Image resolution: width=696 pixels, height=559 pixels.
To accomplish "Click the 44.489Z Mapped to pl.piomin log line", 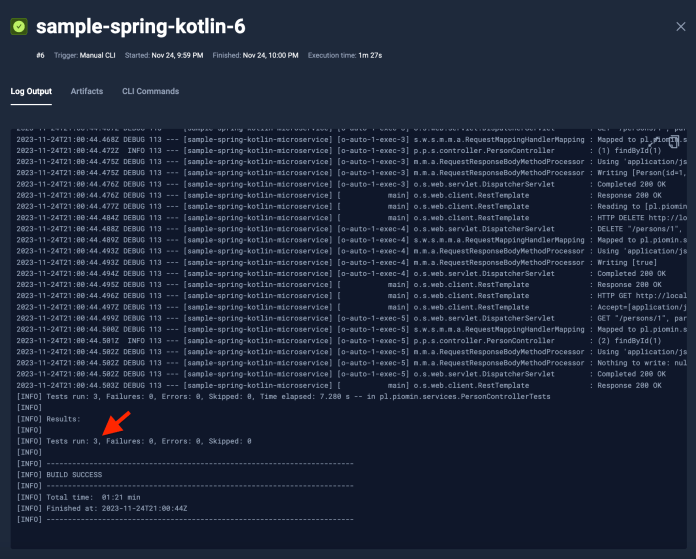I will click(x=352, y=240).
